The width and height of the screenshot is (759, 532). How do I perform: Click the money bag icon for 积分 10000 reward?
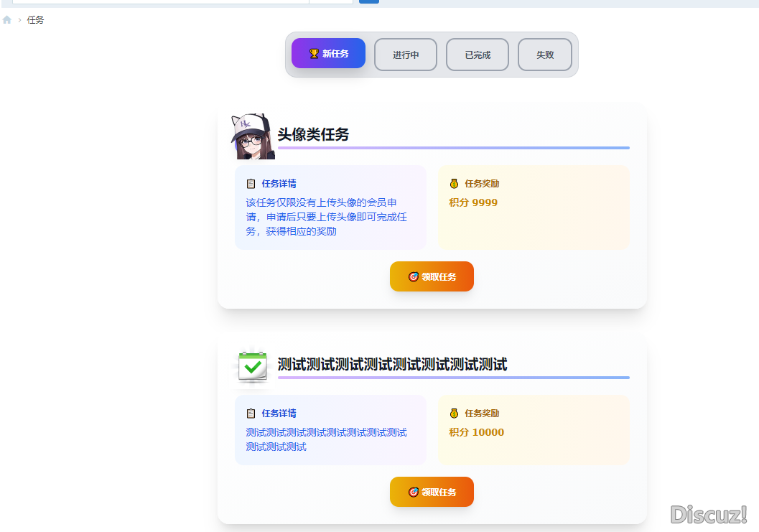(455, 413)
